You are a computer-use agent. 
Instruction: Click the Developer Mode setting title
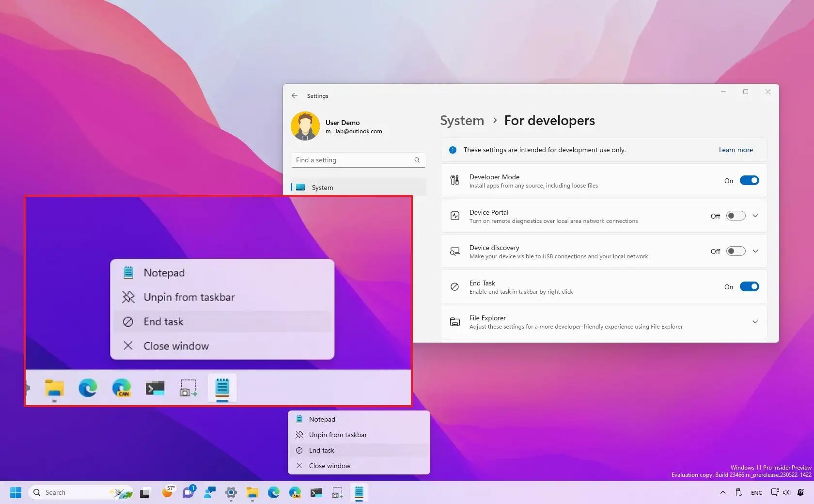coord(494,177)
